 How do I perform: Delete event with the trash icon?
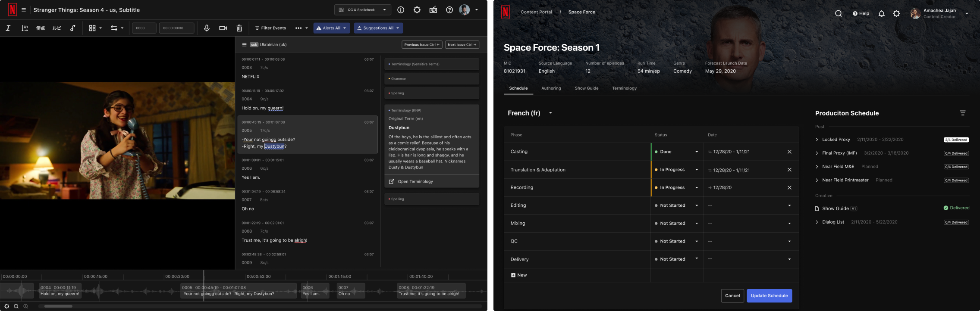tap(239, 28)
